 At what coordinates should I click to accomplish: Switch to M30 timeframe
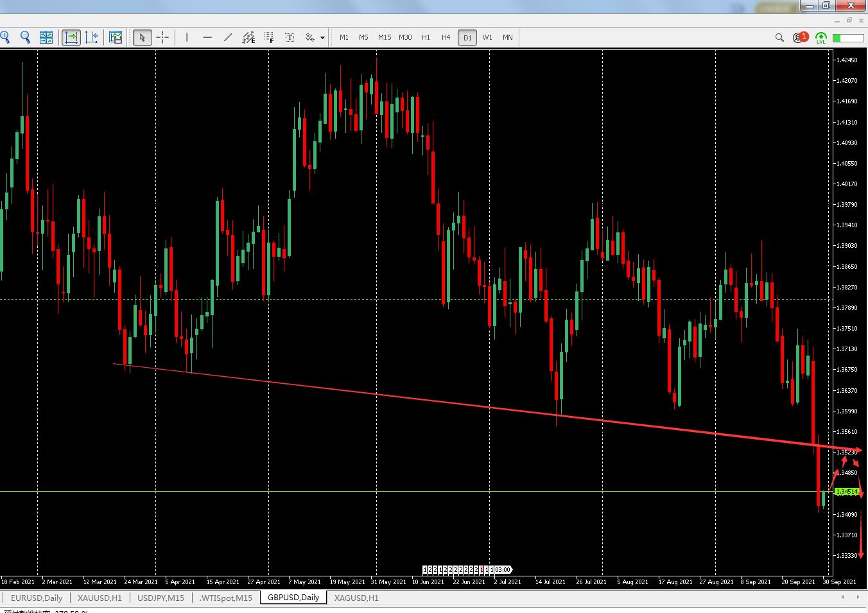(x=405, y=37)
